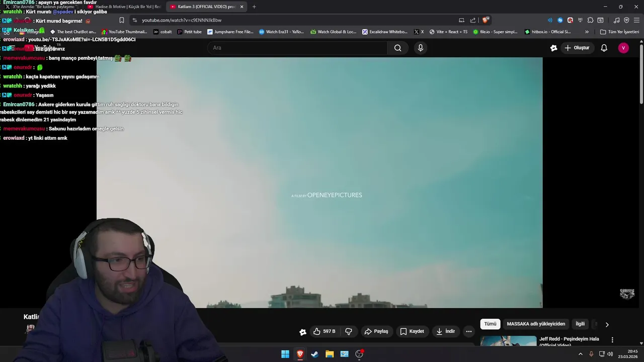
Task: Open the account avatar menu
Action: [623, 48]
